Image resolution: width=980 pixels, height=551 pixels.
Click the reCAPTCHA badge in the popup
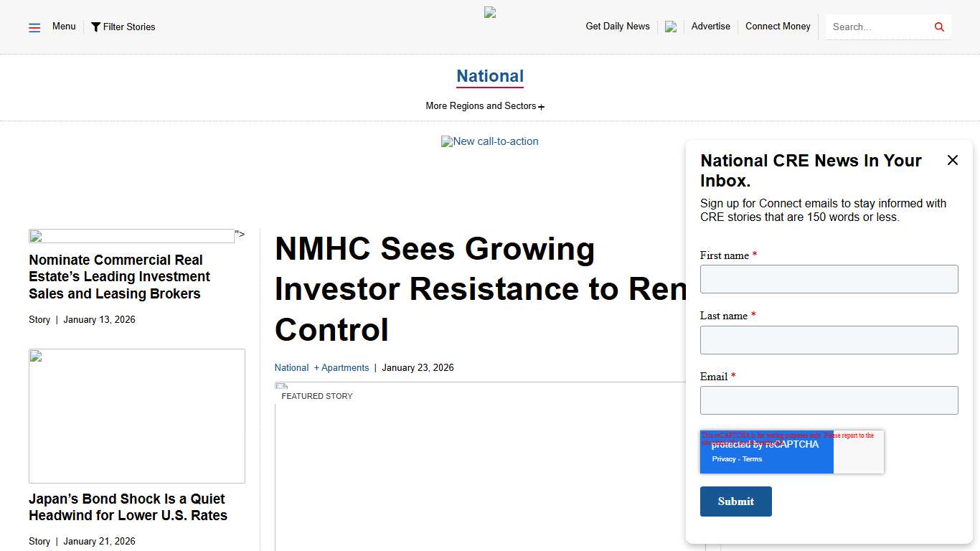click(766, 452)
